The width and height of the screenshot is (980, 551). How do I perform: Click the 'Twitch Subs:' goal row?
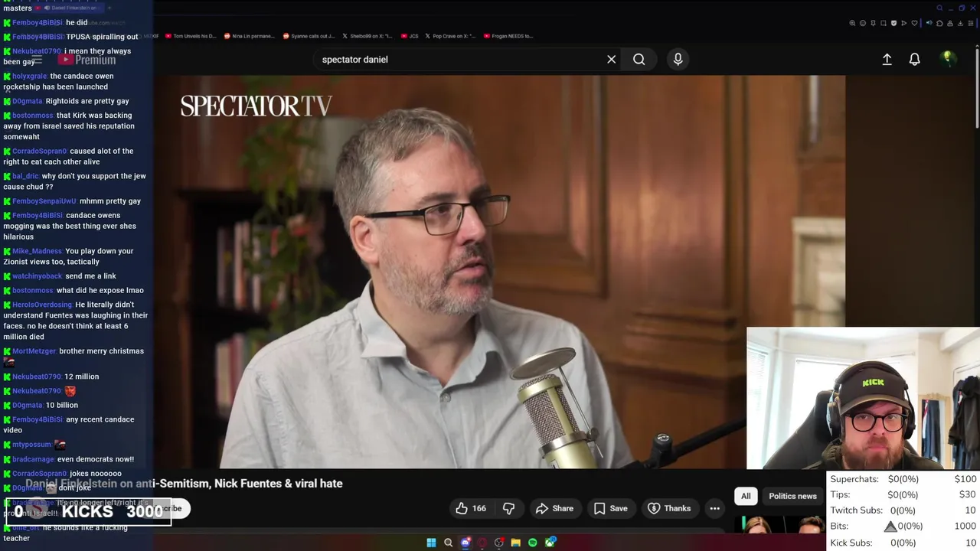click(x=903, y=510)
